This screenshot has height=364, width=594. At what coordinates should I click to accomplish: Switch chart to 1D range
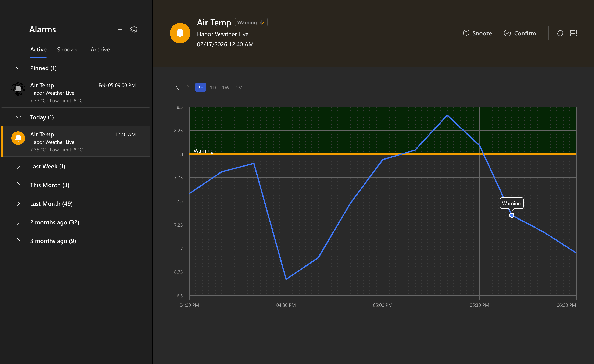coord(213,88)
